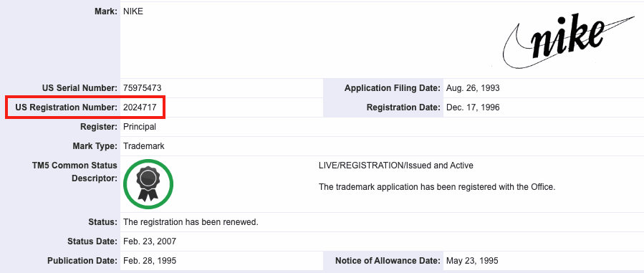
Task: Click the Publication Date label
Action: (82, 261)
